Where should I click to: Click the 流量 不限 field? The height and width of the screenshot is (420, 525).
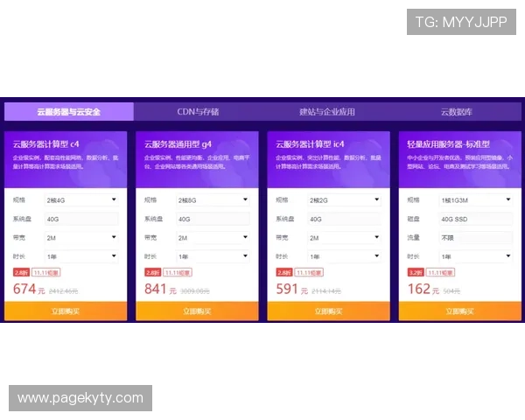[476, 237]
